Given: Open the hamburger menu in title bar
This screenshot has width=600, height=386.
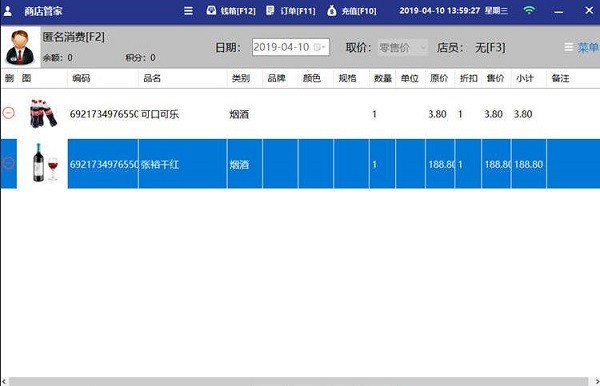Looking at the screenshot, I should (x=188, y=11).
